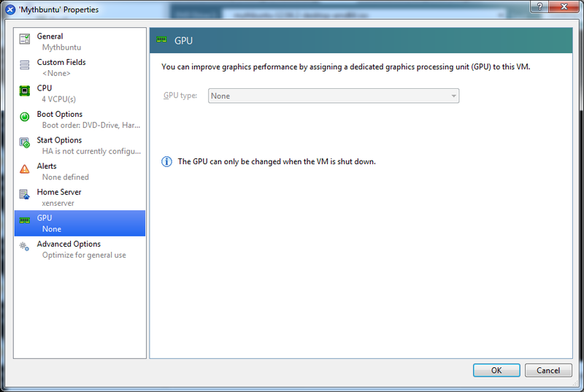This screenshot has width=584, height=392.
Task: Click the blue info icon
Action: pos(166,161)
